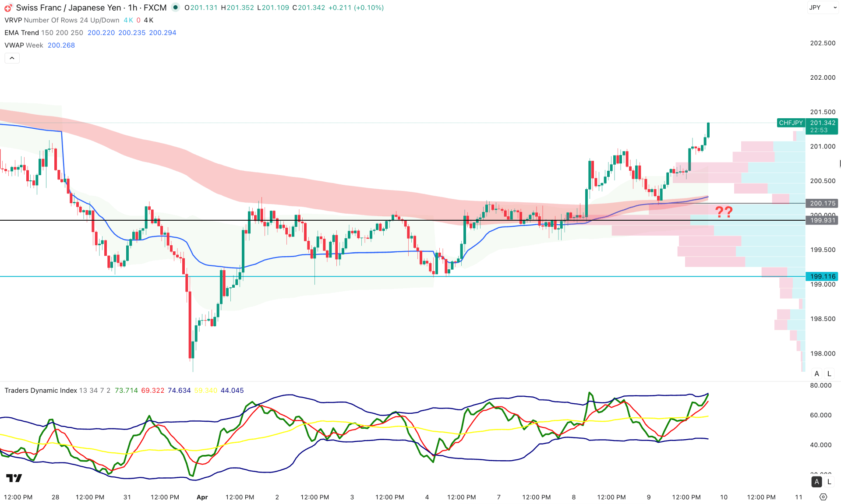The image size is (841, 504).
Task: Click the red ?? annotation on the chart
Action: coord(724,212)
